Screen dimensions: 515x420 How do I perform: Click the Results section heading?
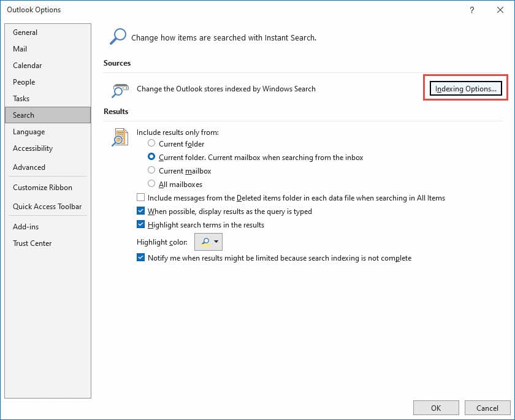point(116,112)
